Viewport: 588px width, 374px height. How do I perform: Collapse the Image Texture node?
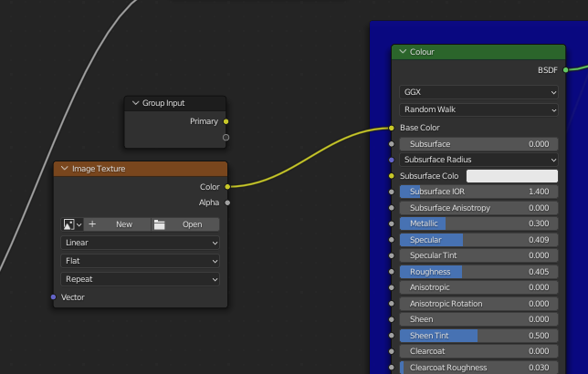64,169
